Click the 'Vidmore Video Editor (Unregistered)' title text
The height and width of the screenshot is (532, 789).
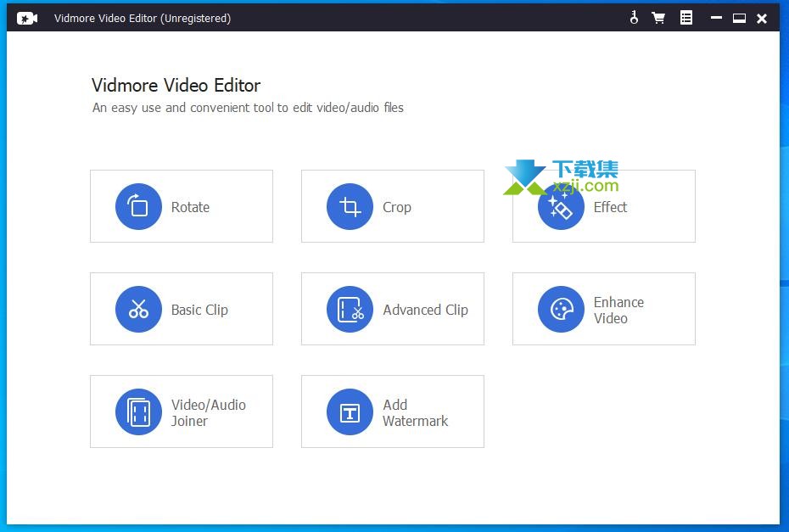tap(143, 18)
